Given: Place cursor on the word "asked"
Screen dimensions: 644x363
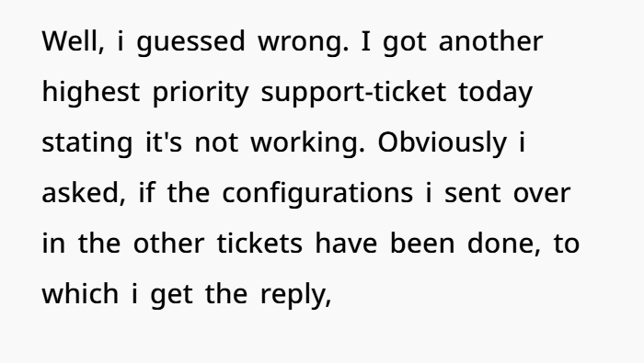Looking at the screenshot, I should pos(84,193).
